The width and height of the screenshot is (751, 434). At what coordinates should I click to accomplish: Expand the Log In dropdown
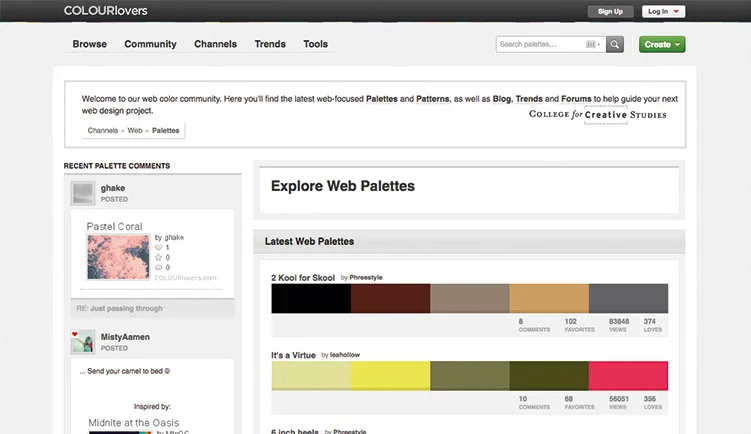tap(663, 11)
